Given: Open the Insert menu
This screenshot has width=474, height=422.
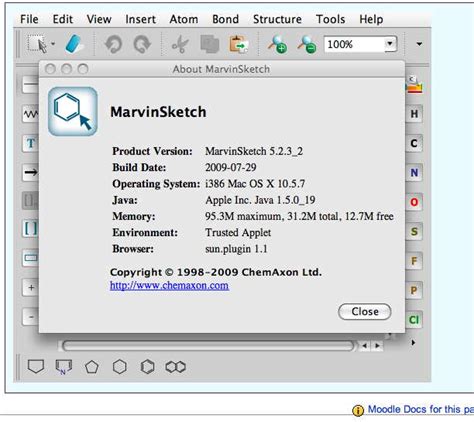Looking at the screenshot, I should tap(140, 19).
